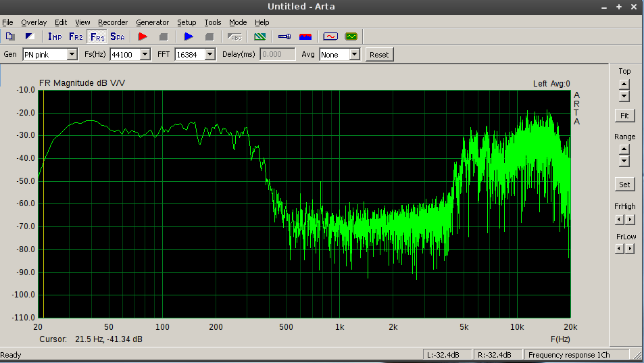Screen dimensions: 644x363
Task: Expand the FFT 16384 size dropdown
Action: tap(210, 54)
